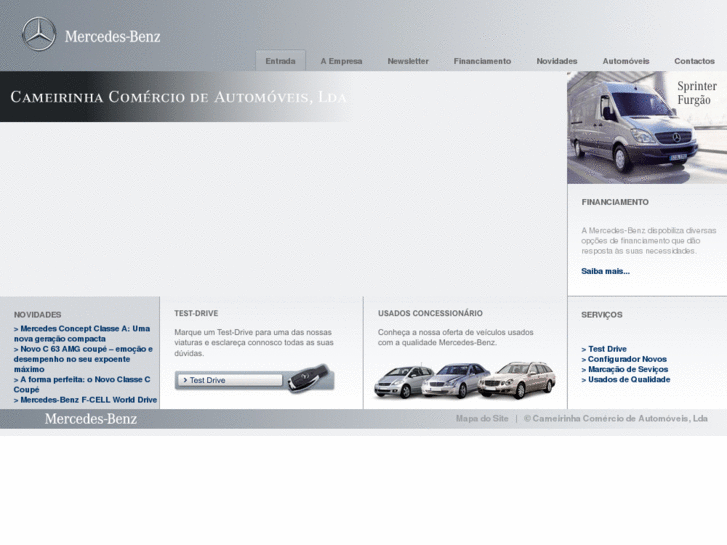This screenshot has height=545, width=727.
Task: Open Novidades in the top navigation
Action: 557,61
